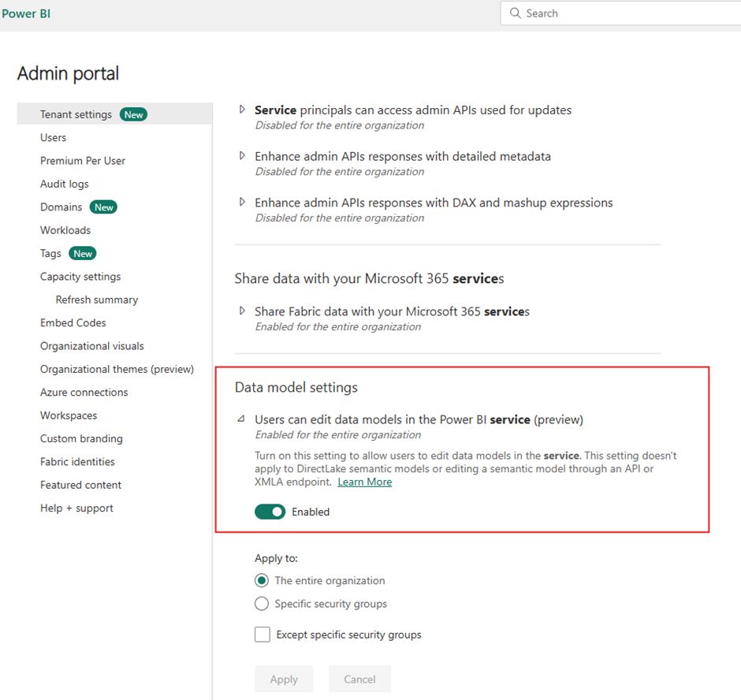
Task: Click the New badge beside Tags
Action: click(x=83, y=254)
